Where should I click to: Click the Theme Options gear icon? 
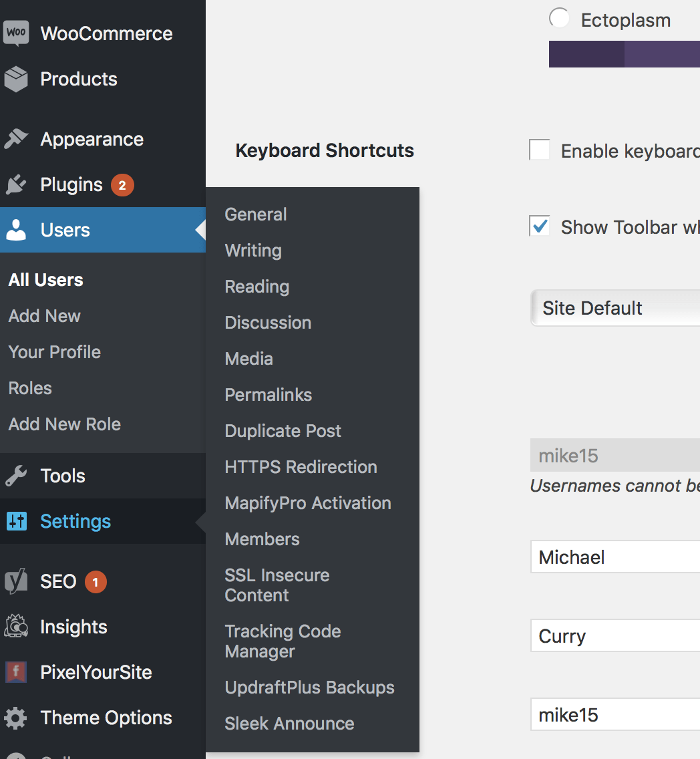click(x=16, y=718)
